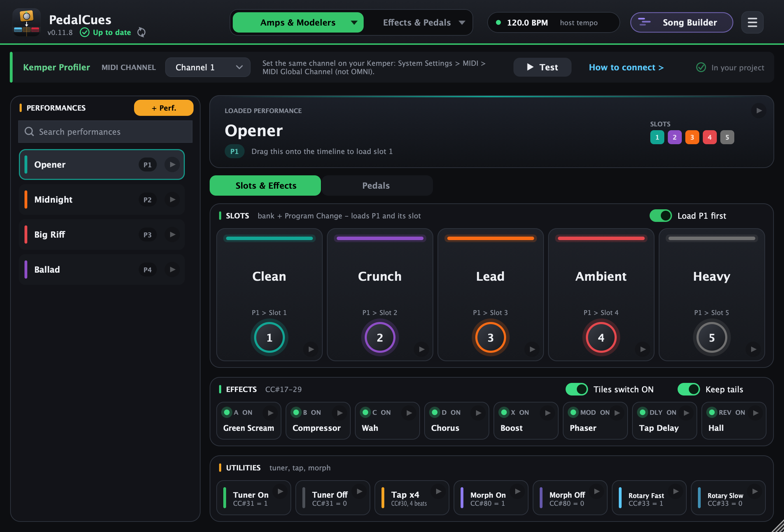Toggle the Chorus D ON indicator
This screenshot has width=784, height=532.
tap(435, 412)
